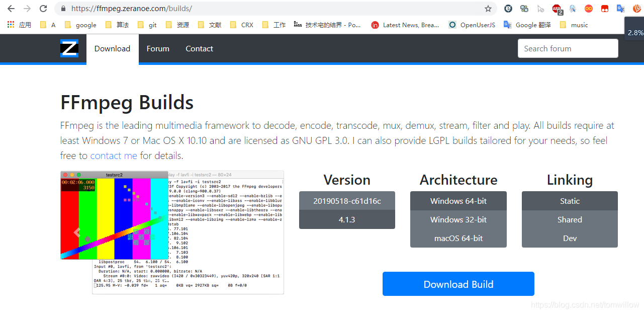Click the browser address bar URL
Viewport: 644px width, 314px height.
[132, 9]
